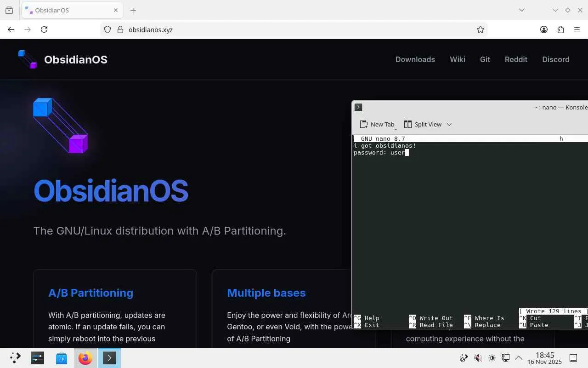Open the KDE application launcher
The image size is (588, 368).
coord(15,358)
